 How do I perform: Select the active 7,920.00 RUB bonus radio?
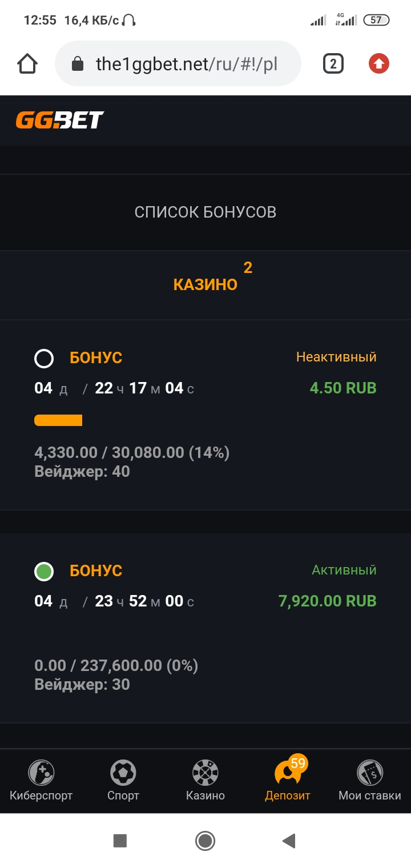[x=44, y=571]
